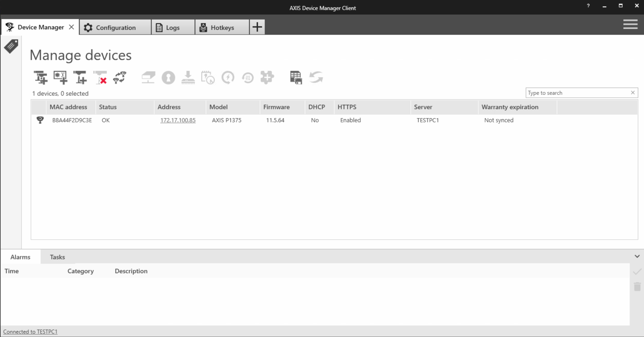Switch to the Tasks tab
The width and height of the screenshot is (644, 337).
(x=57, y=257)
